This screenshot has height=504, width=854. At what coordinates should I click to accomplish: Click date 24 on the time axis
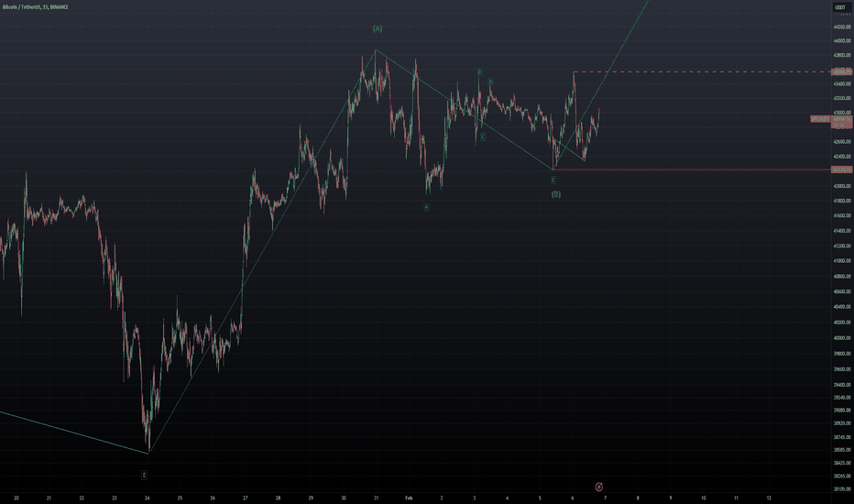click(147, 498)
